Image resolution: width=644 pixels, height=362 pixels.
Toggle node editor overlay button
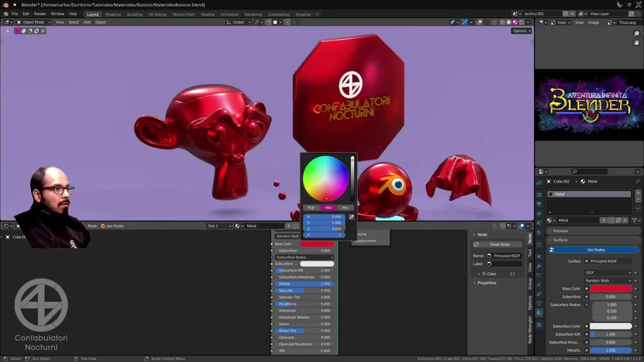(522, 226)
